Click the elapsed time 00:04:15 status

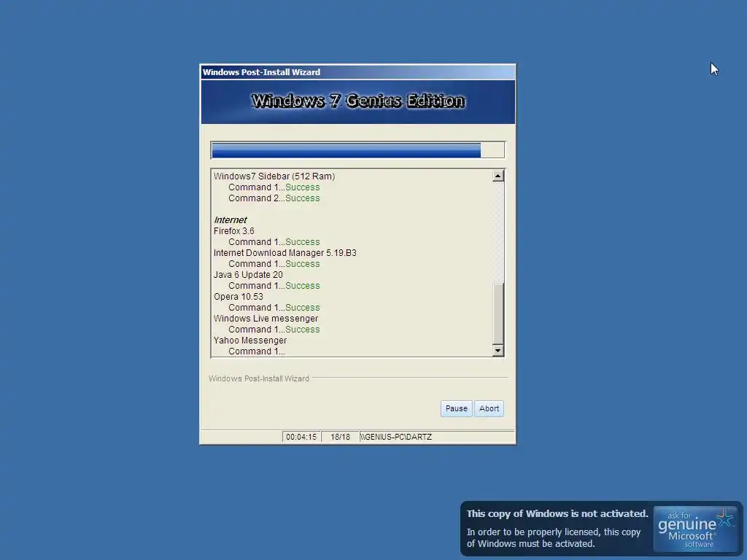tap(301, 437)
